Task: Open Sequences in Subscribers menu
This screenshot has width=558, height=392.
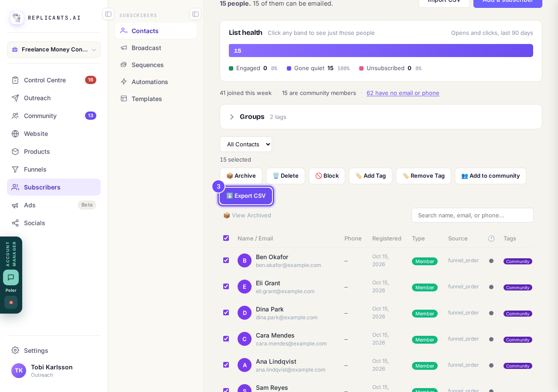Action: [156, 65]
